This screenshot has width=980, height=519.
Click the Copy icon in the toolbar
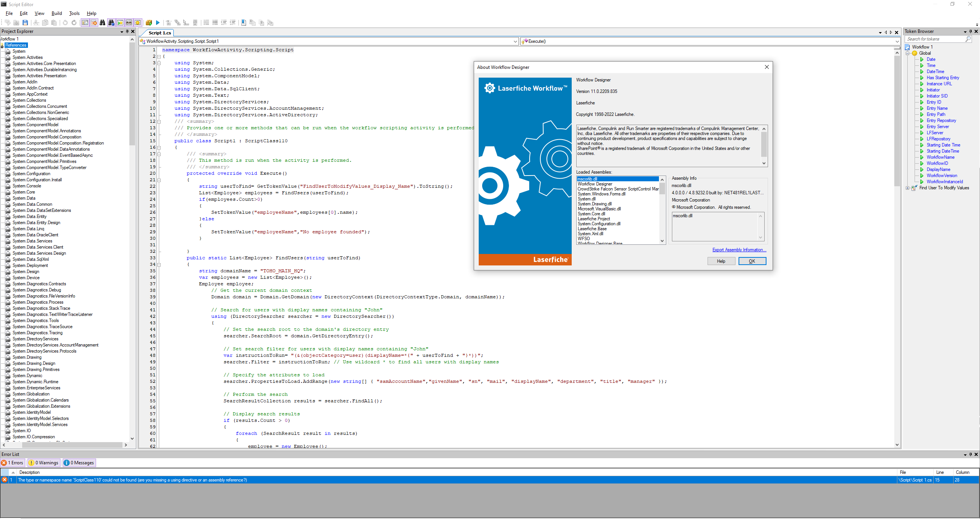[x=45, y=23]
